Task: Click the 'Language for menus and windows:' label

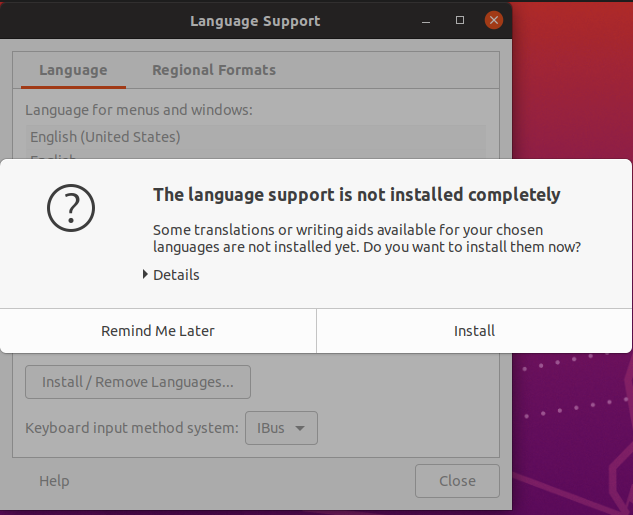Action: pyautogui.click(x=139, y=110)
